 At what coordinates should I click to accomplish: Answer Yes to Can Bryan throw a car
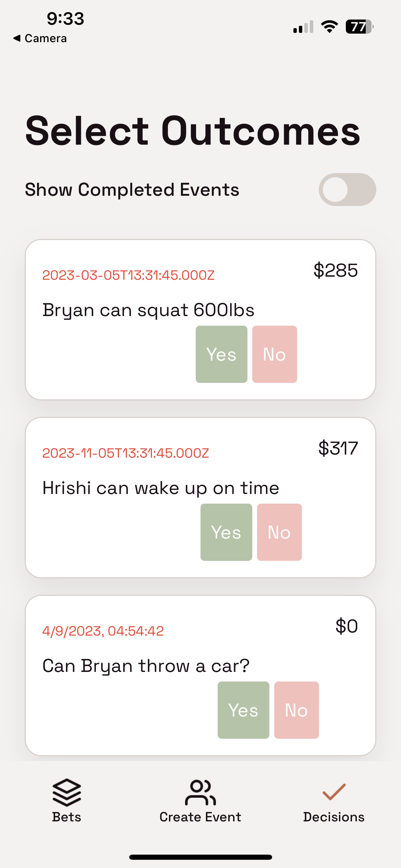(243, 710)
